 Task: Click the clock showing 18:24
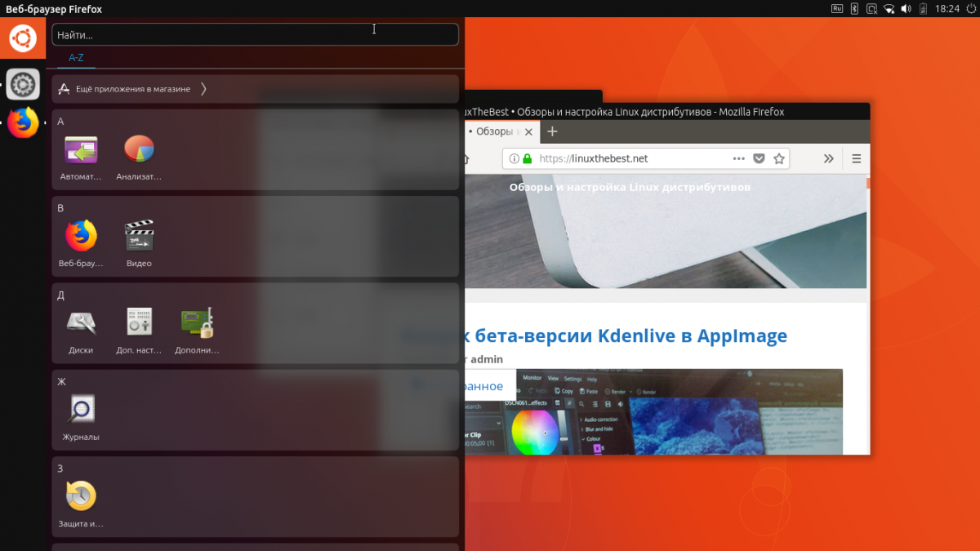pos(947,8)
